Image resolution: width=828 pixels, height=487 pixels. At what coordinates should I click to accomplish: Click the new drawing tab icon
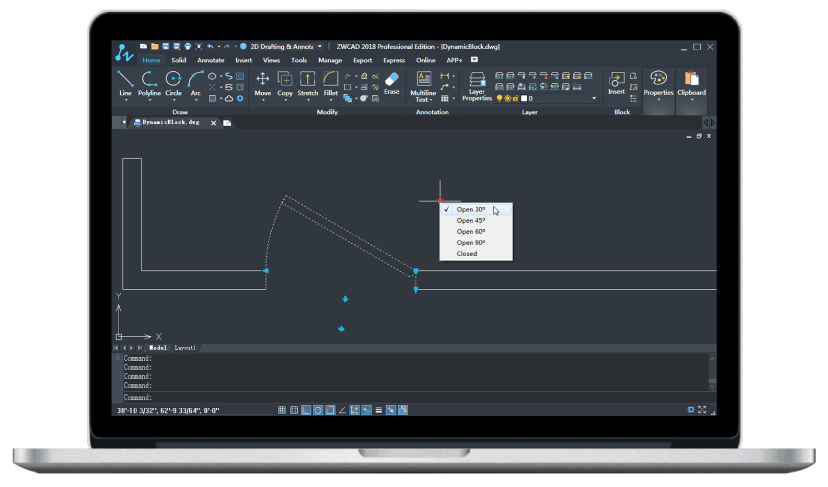click(x=227, y=123)
